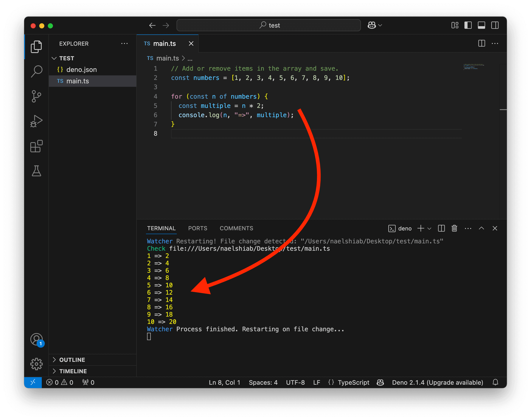
Task: Open deno.json in the explorer
Action: [93, 70]
